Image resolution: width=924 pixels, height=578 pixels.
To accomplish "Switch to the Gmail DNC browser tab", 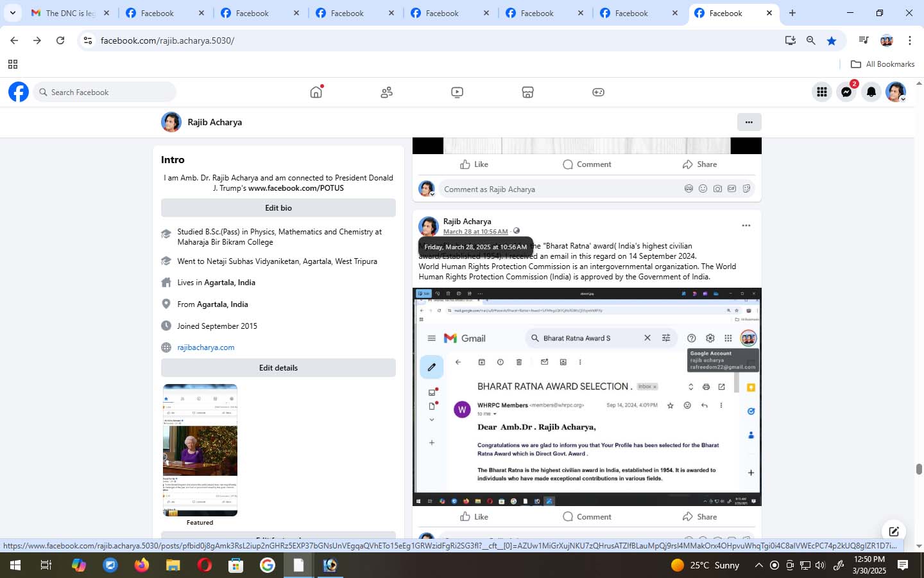I will tap(71, 13).
